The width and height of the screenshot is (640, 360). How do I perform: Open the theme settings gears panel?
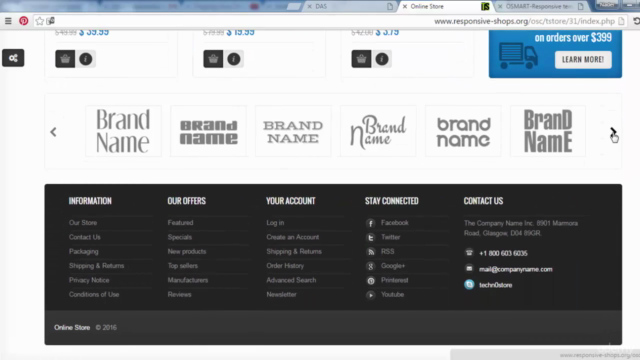pos(13,58)
